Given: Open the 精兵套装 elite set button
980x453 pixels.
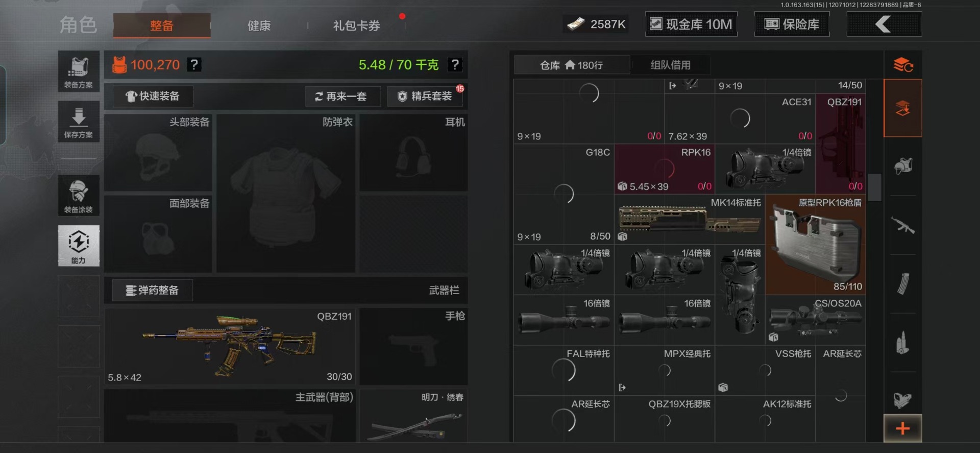Looking at the screenshot, I should 425,96.
